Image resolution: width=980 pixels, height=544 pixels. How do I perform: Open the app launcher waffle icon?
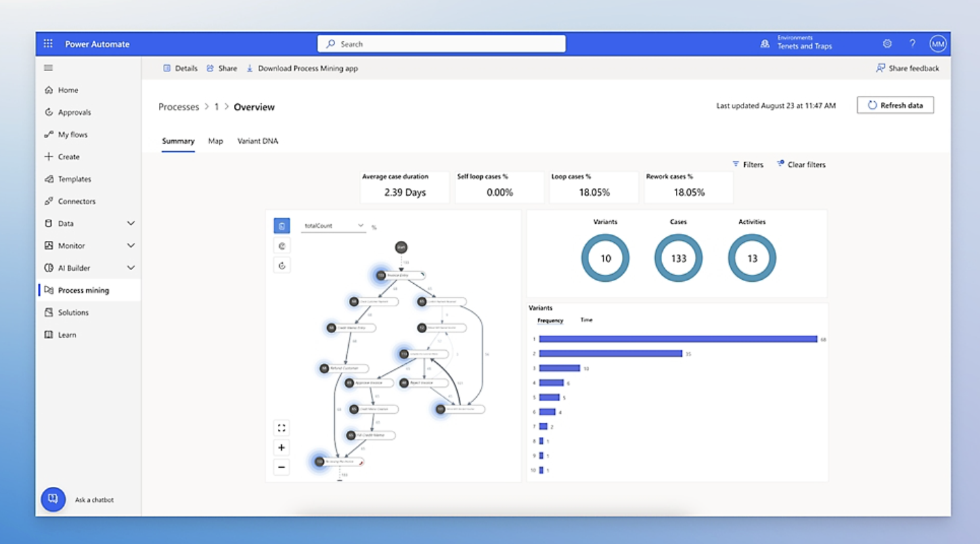tap(48, 44)
